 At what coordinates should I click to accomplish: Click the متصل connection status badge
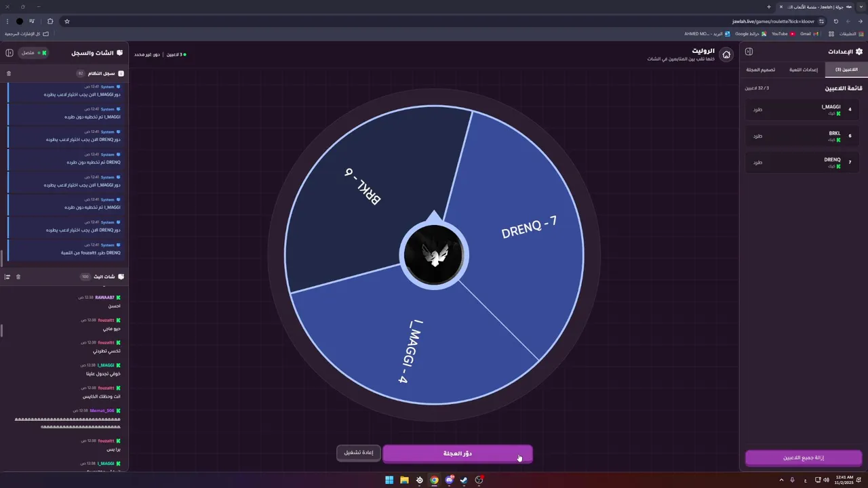coord(34,53)
